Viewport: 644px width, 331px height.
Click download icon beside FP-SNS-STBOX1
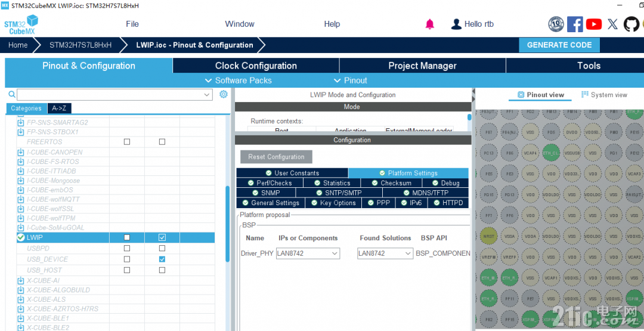pos(20,132)
